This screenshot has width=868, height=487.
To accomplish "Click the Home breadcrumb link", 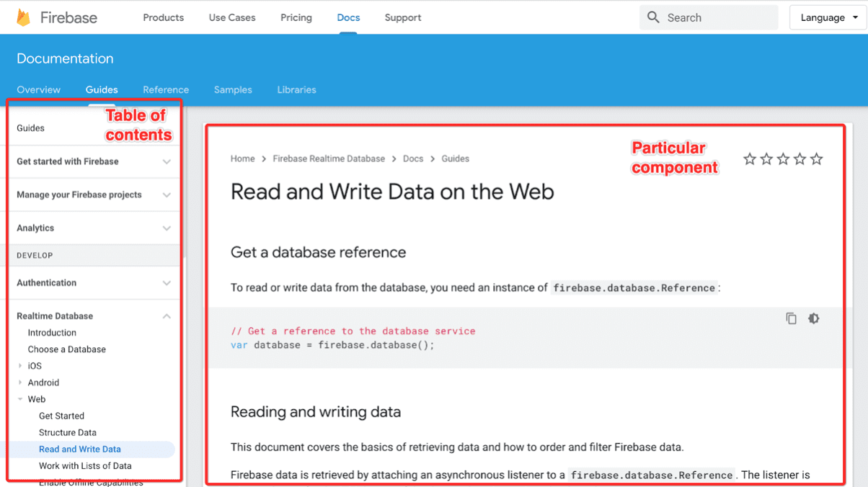I will pyautogui.click(x=243, y=158).
